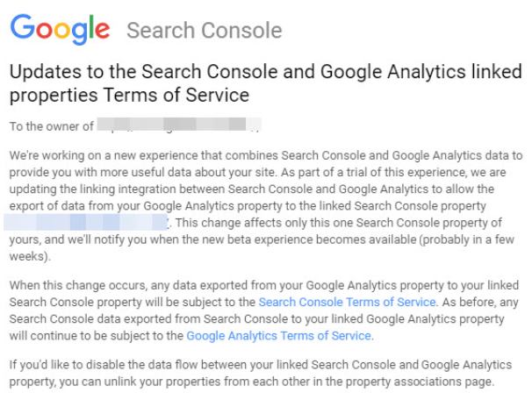Click the "To the owner of" text
The image size is (532, 393).
click(x=51, y=127)
